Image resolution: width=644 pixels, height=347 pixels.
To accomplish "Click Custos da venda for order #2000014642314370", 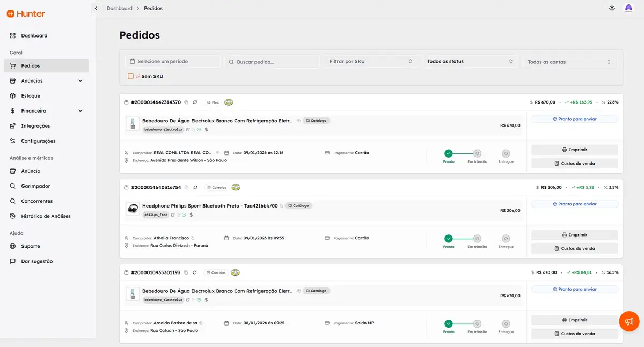I will [575, 163].
